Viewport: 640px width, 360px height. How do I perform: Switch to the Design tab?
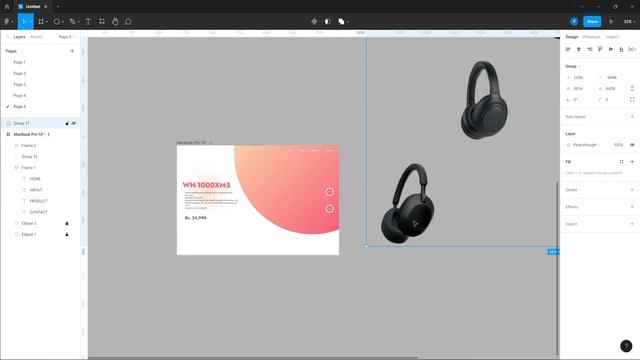571,37
